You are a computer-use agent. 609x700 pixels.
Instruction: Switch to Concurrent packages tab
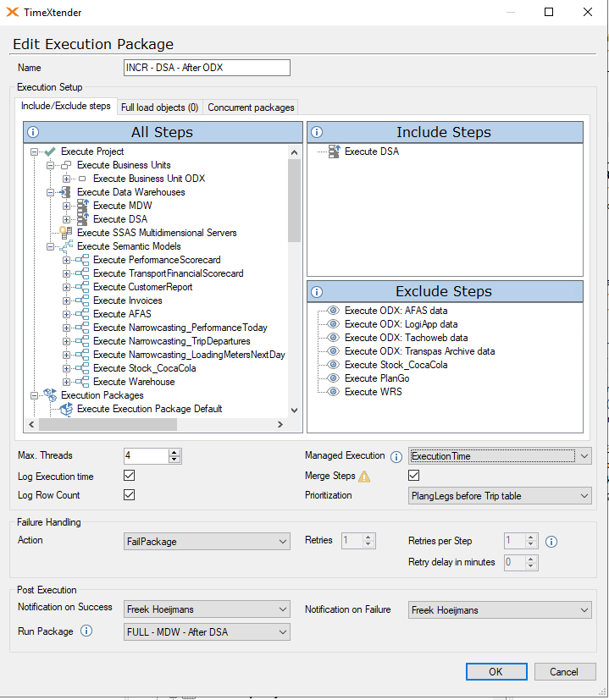[251, 107]
